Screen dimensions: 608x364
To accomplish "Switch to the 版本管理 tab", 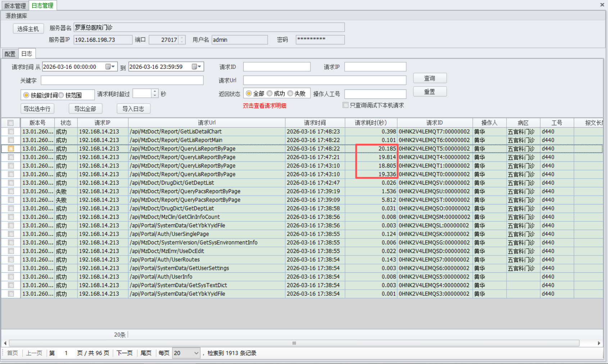I will (x=15, y=6).
